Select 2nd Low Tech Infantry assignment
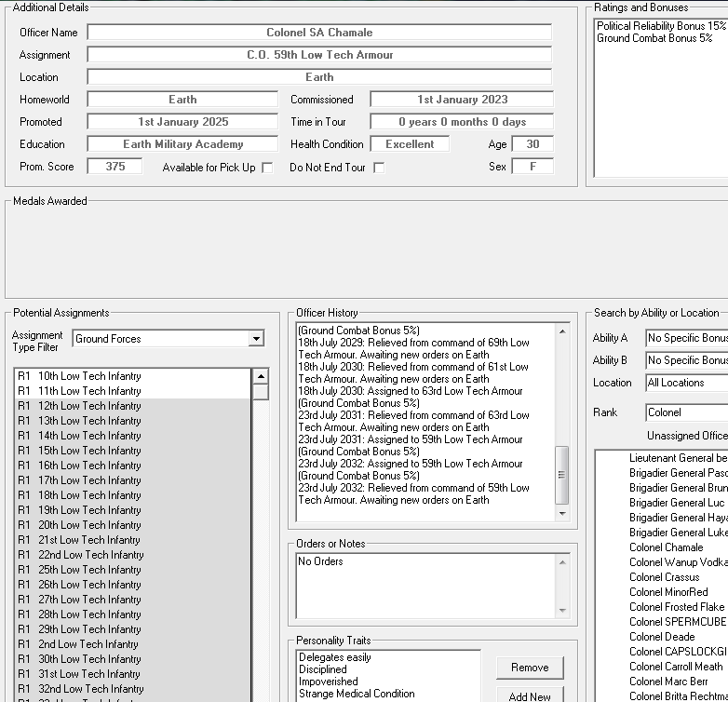The height and width of the screenshot is (702, 728). pyautogui.click(x=133, y=644)
